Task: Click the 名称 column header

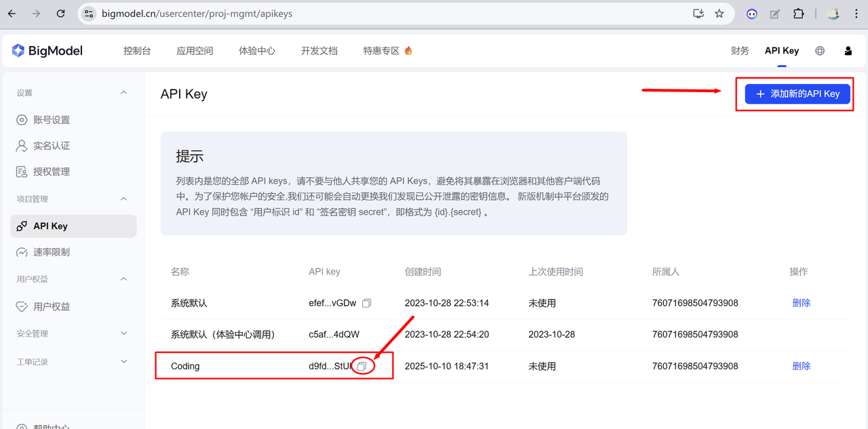Action: 180,272
